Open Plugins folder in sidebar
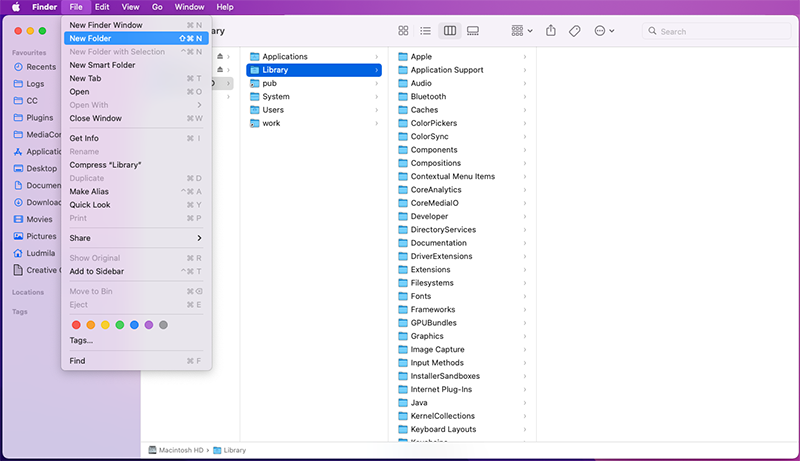 35,117
